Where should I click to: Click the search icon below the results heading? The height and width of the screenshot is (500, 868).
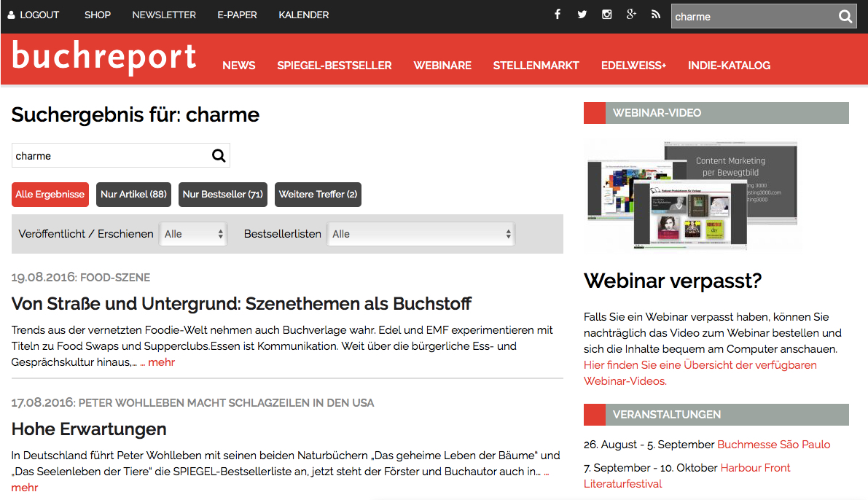coord(219,155)
